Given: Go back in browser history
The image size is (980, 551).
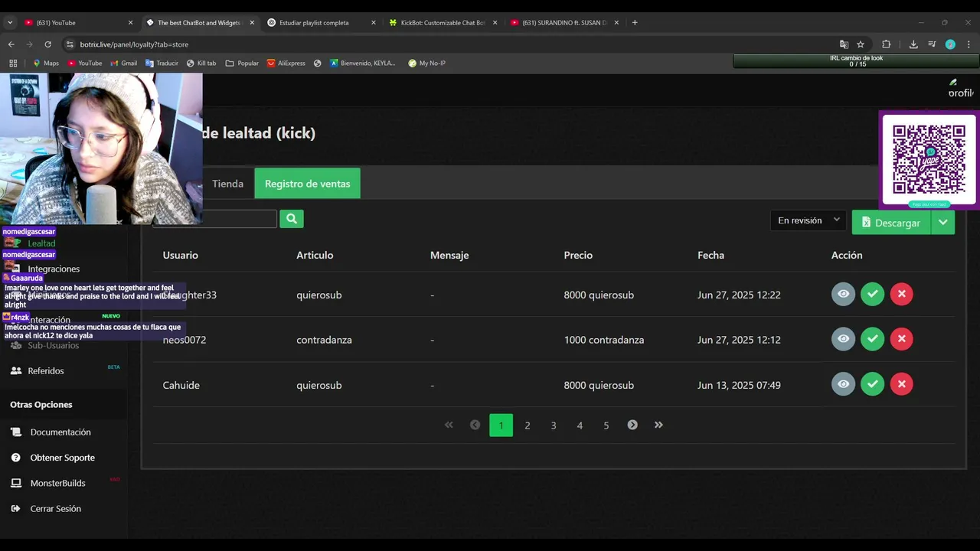Looking at the screenshot, I should tap(11, 44).
